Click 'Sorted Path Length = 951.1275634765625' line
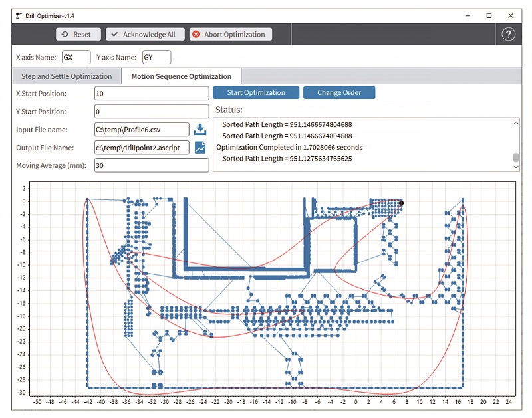 point(287,159)
